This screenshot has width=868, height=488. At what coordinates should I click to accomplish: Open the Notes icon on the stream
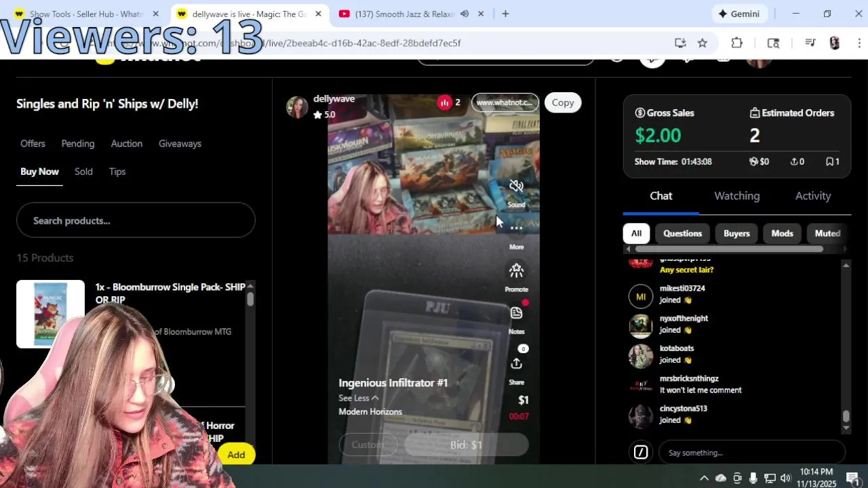coord(516,313)
